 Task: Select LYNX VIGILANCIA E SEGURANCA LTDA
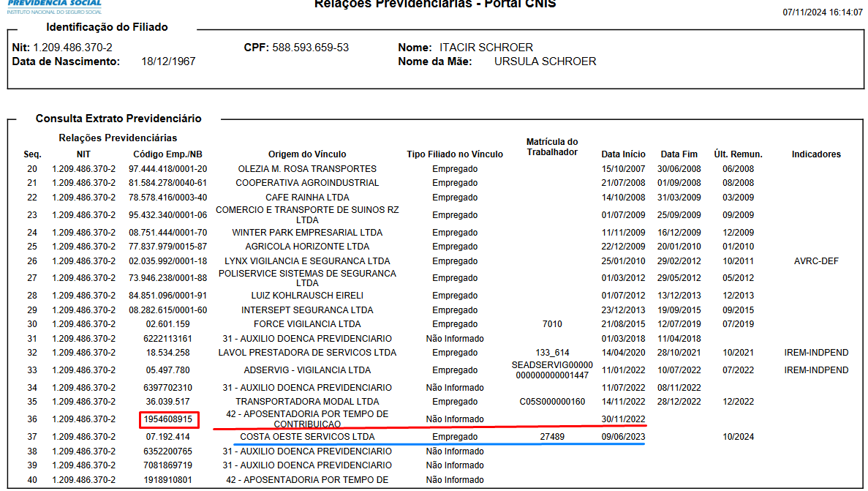click(x=307, y=261)
